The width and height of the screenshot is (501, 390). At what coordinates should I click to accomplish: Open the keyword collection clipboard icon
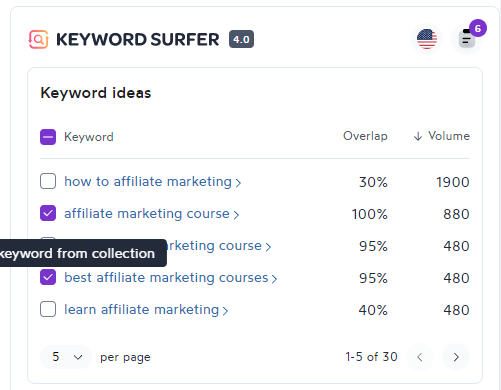(466, 39)
